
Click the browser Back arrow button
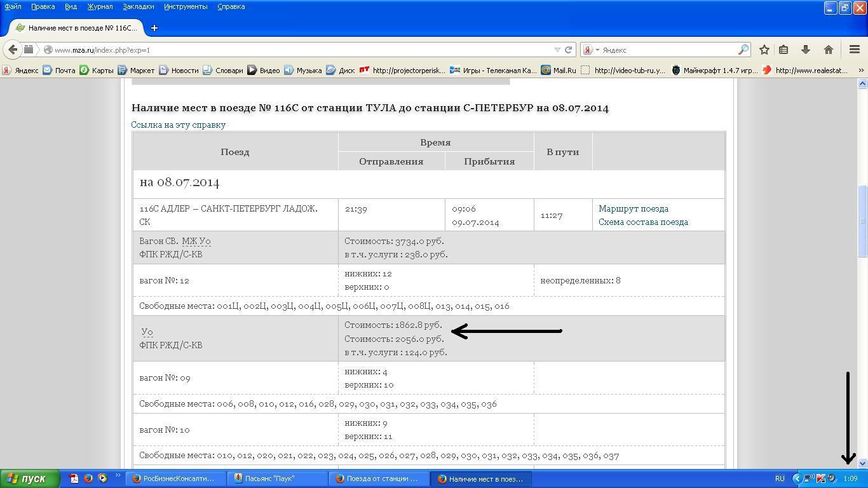(x=13, y=50)
